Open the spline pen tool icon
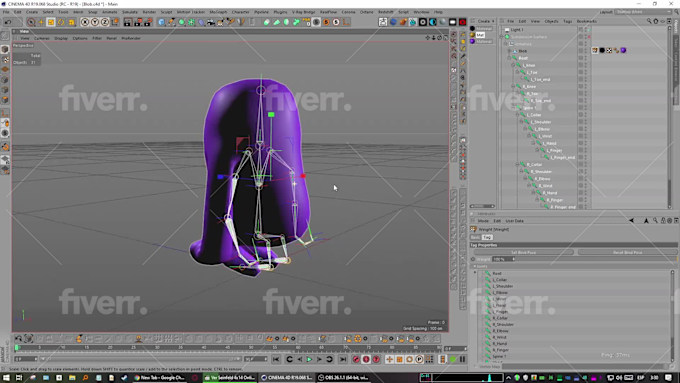680x383 pixels. [172, 22]
